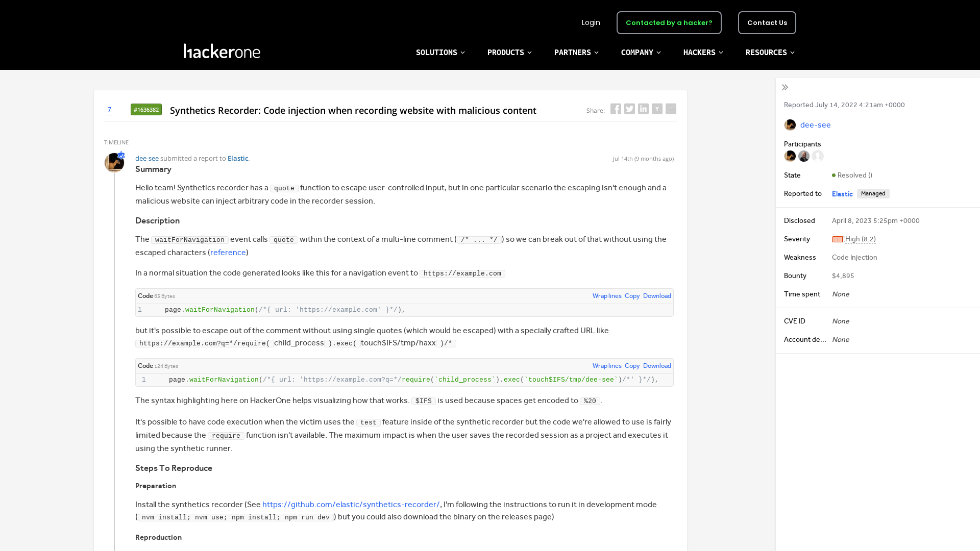Click the email share icon
The height and width of the screenshot is (551, 980).
pos(671,109)
